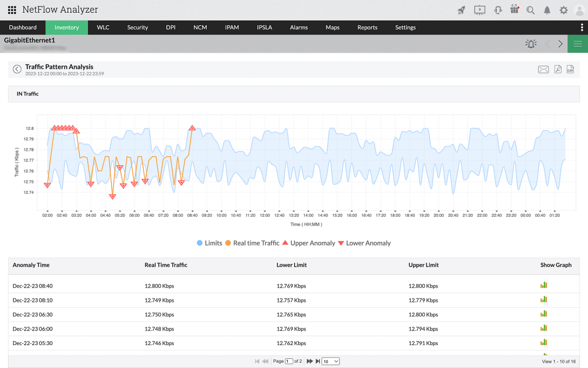Advance to the next interface with the chevron
588x368 pixels.
click(x=560, y=43)
